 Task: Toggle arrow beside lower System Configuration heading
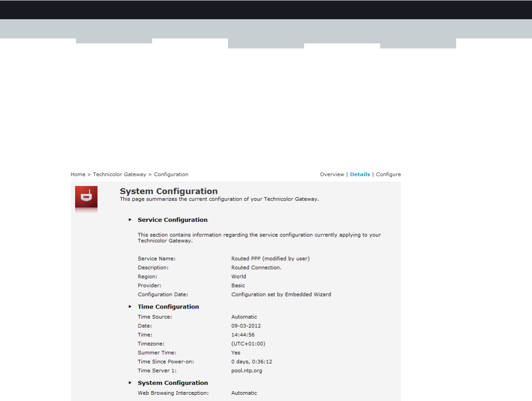pos(130,383)
